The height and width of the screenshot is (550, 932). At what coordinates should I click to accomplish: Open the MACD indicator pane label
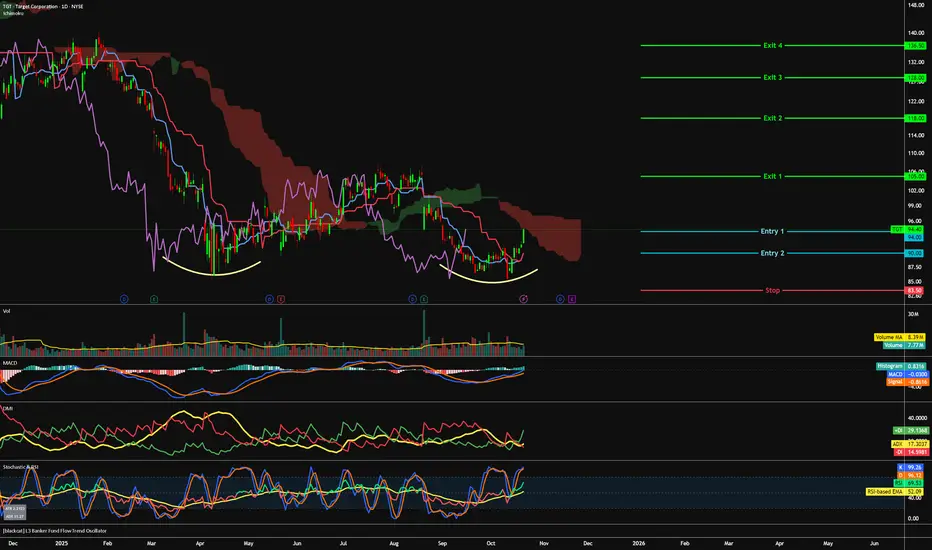click(x=10, y=363)
